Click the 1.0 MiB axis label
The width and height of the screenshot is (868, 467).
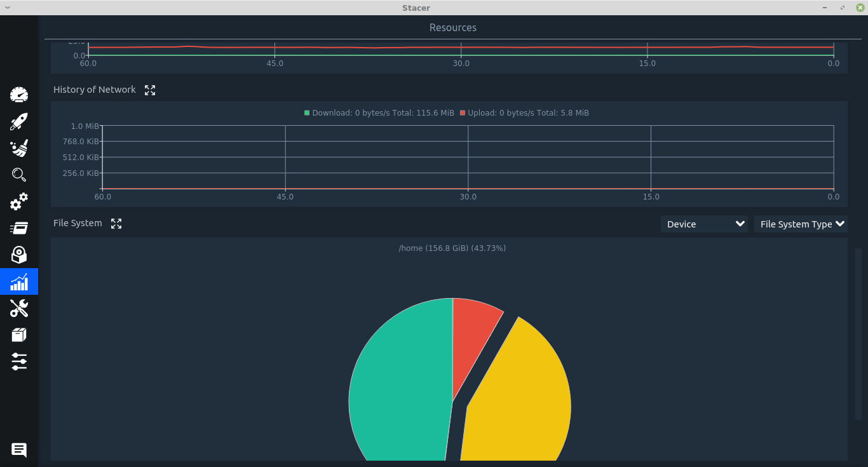pyautogui.click(x=85, y=126)
